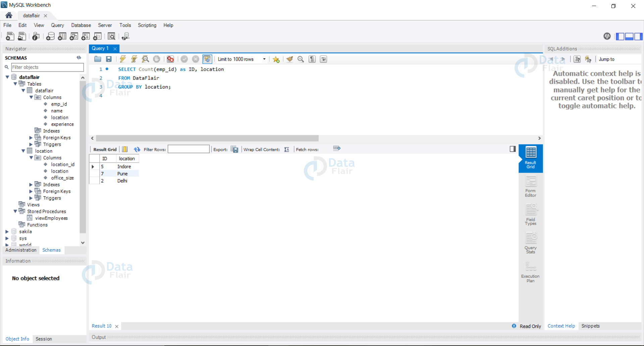Create new schema toolbar icon
Image resolution: width=644 pixels, height=346 pixels.
(x=50, y=36)
